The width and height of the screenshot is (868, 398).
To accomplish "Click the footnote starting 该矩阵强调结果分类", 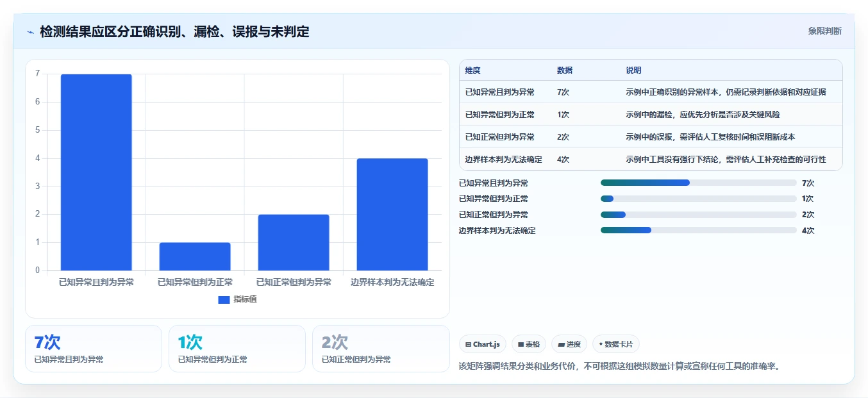I will click(x=619, y=367).
